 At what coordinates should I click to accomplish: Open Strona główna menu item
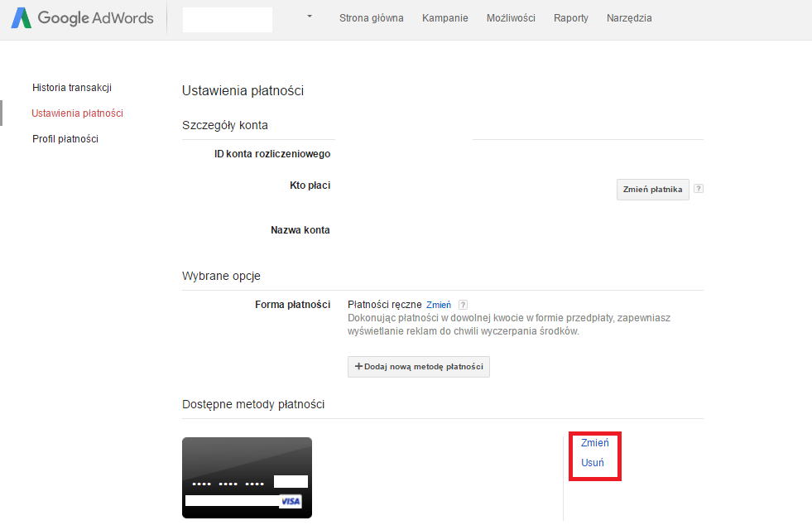coord(372,18)
